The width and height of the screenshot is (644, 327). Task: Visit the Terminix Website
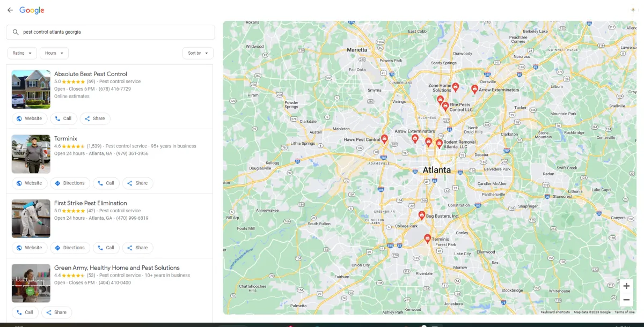click(x=29, y=183)
